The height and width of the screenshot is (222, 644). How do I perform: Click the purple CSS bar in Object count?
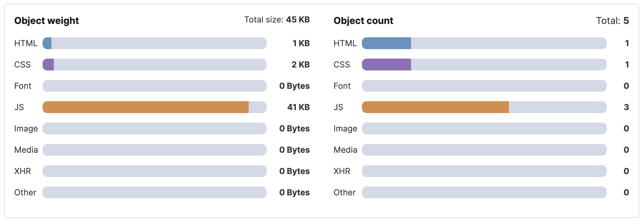point(386,65)
